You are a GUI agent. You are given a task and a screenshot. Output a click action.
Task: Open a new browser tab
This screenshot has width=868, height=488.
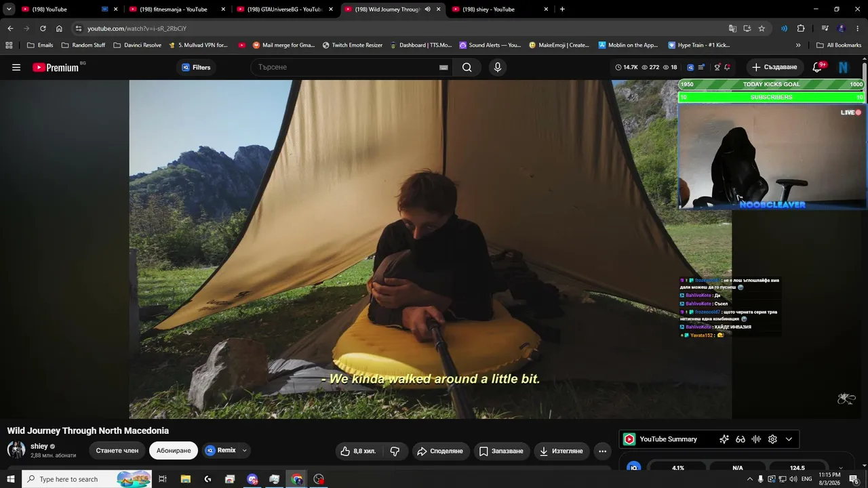click(562, 9)
